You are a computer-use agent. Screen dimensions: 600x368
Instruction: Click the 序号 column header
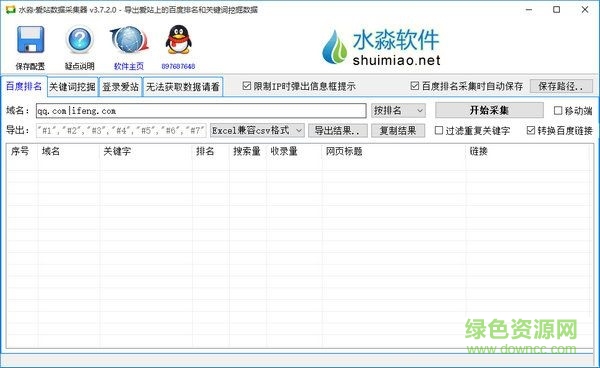click(23, 151)
